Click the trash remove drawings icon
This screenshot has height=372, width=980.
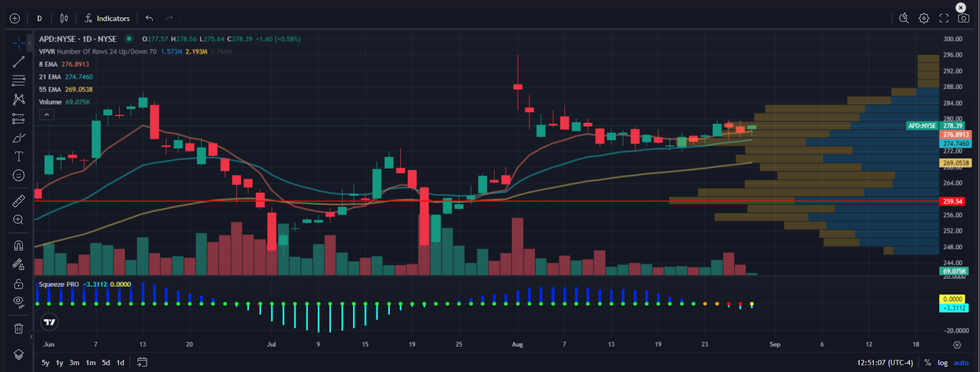click(x=19, y=329)
